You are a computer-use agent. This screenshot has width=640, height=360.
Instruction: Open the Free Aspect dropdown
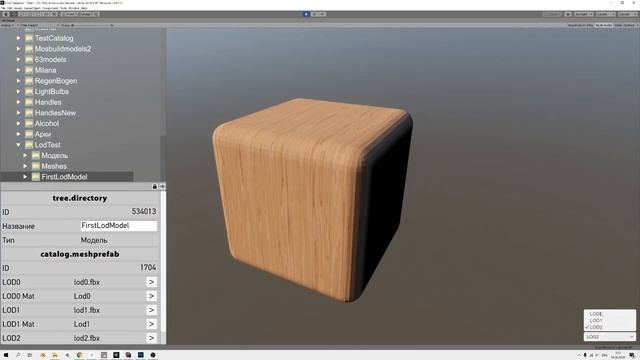point(39,25)
